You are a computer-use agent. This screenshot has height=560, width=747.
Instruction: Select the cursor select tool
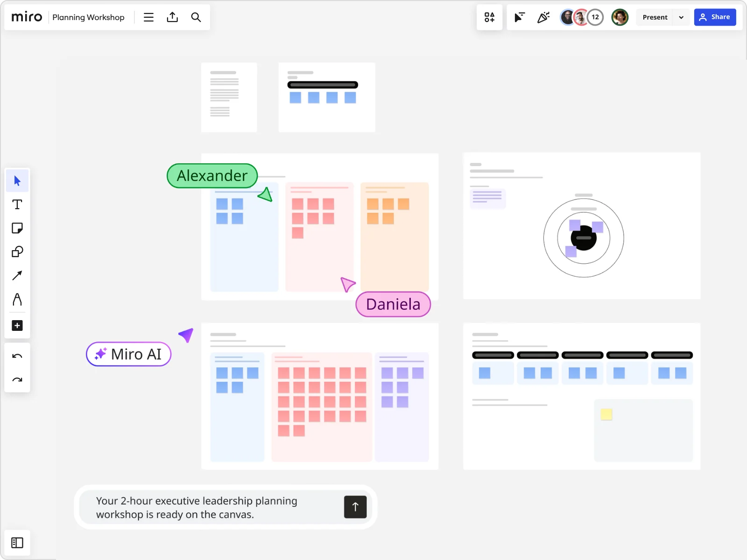[17, 181]
